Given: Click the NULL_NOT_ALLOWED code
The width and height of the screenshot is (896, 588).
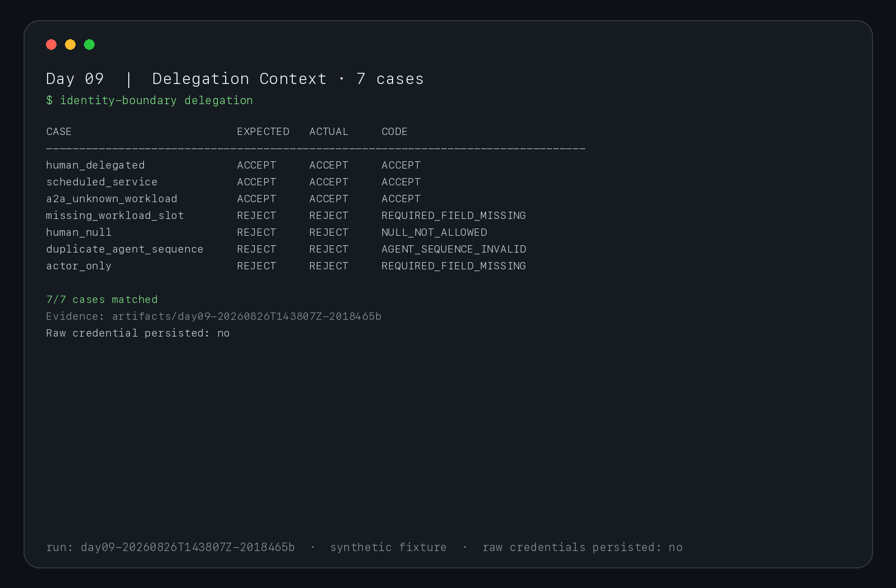Looking at the screenshot, I should coord(434,232).
